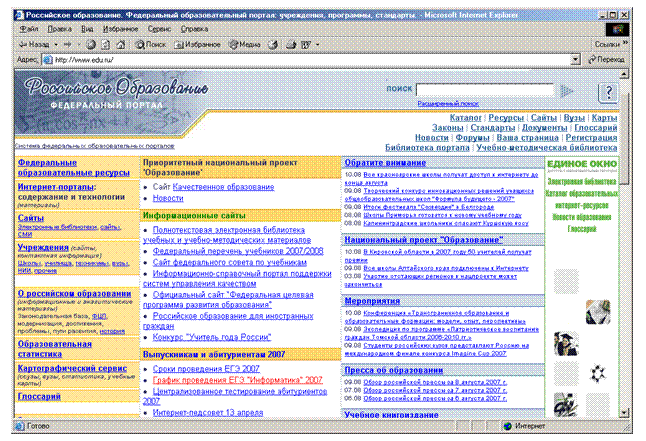Click the graduate photo thumbnail

566,343
